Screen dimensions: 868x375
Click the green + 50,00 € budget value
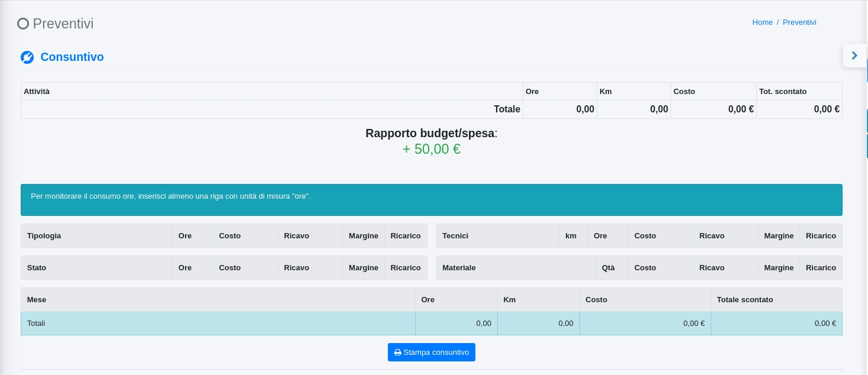(431, 149)
